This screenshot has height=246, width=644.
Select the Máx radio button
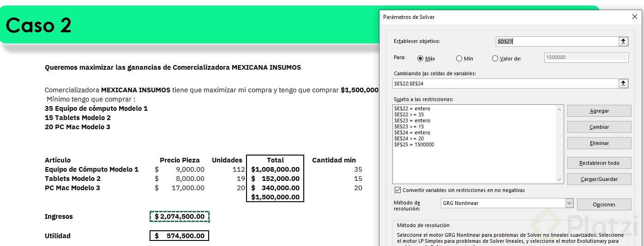point(420,59)
